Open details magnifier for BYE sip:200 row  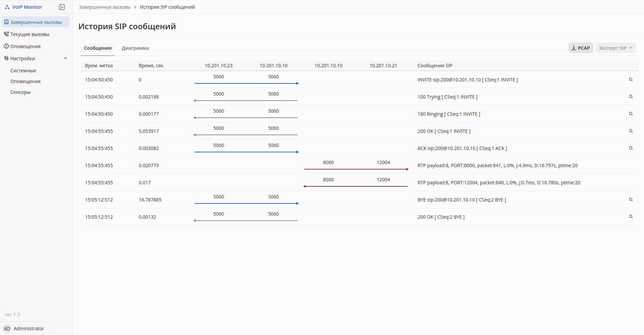631,200
